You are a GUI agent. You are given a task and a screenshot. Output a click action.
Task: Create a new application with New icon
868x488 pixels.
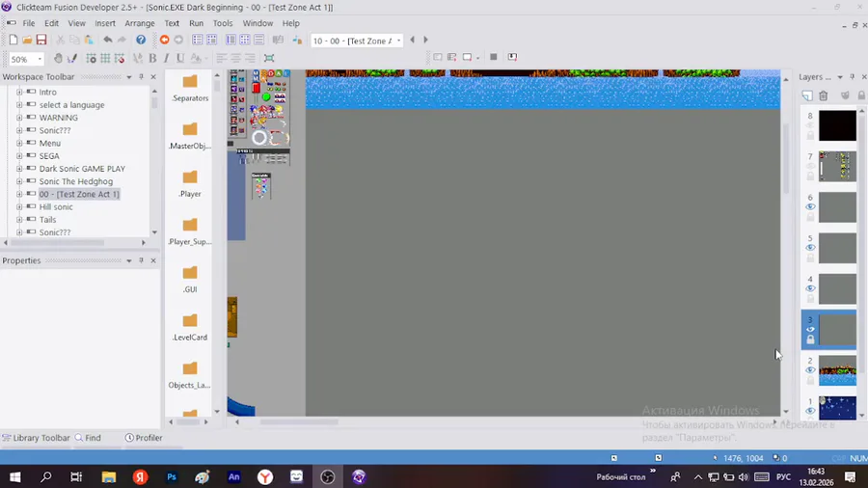(x=14, y=40)
